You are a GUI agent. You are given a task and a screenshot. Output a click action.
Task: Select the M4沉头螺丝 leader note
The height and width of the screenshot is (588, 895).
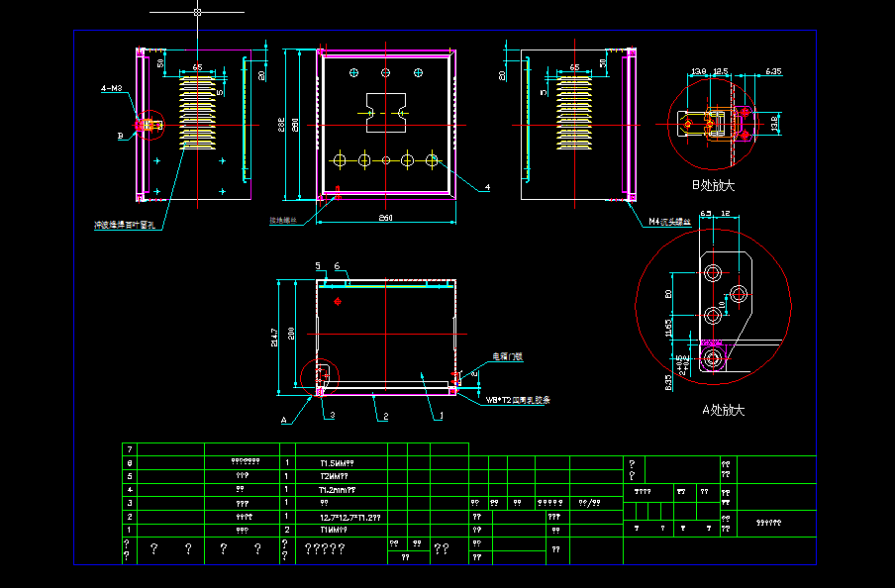[669, 222]
